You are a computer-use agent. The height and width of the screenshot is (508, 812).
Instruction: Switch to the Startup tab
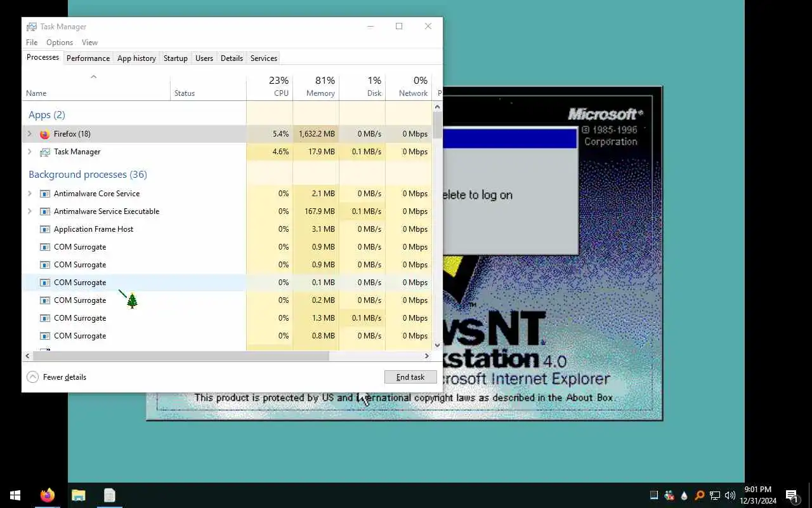tap(176, 58)
